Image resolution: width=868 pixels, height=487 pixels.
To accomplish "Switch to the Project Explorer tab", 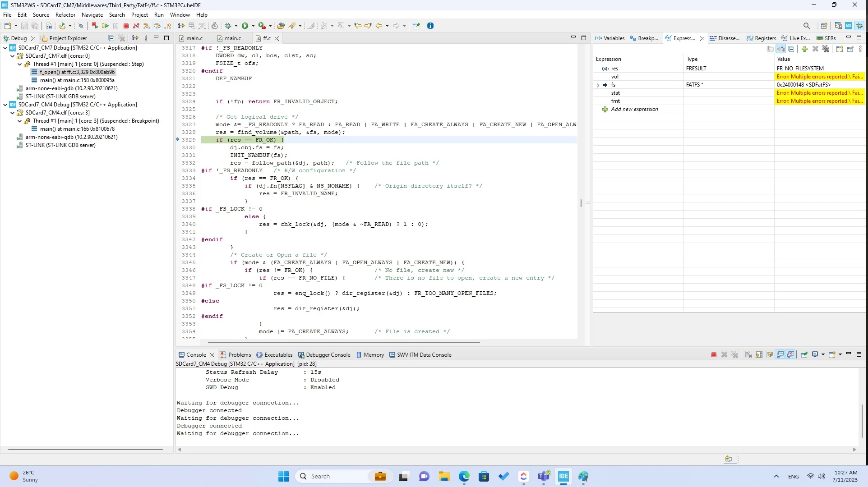I will coord(64,38).
